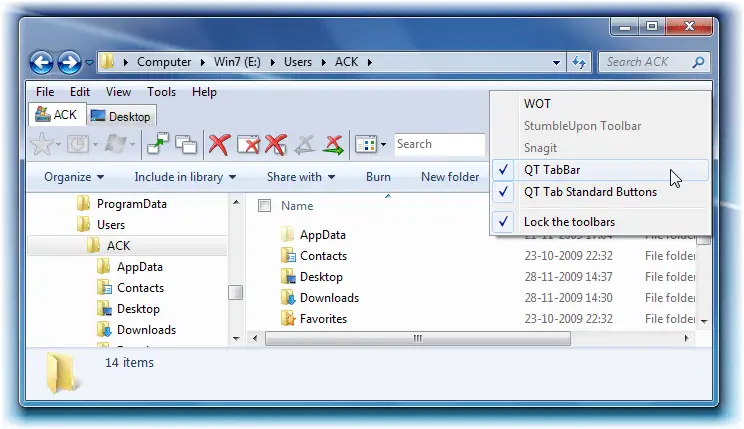Open the View menu
The width and height of the screenshot is (744, 429).
pyautogui.click(x=118, y=92)
